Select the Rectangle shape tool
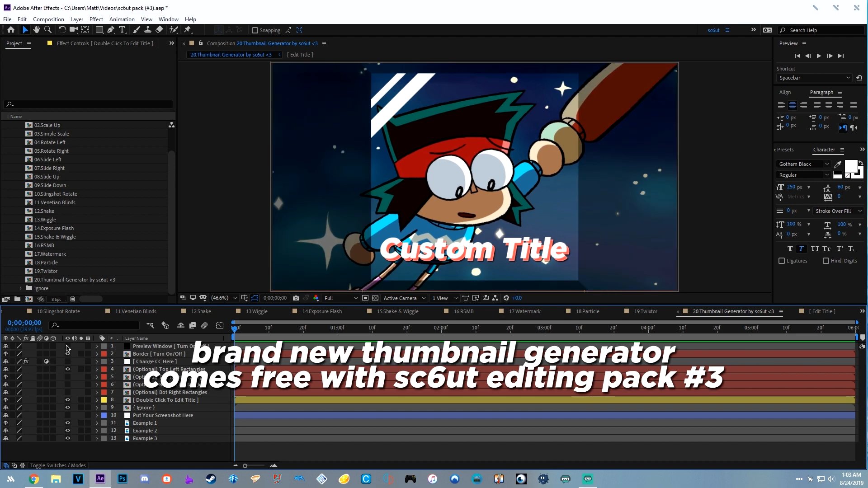Image resolution: width=868 pixels, height=488 pixels. click(99, 30)
